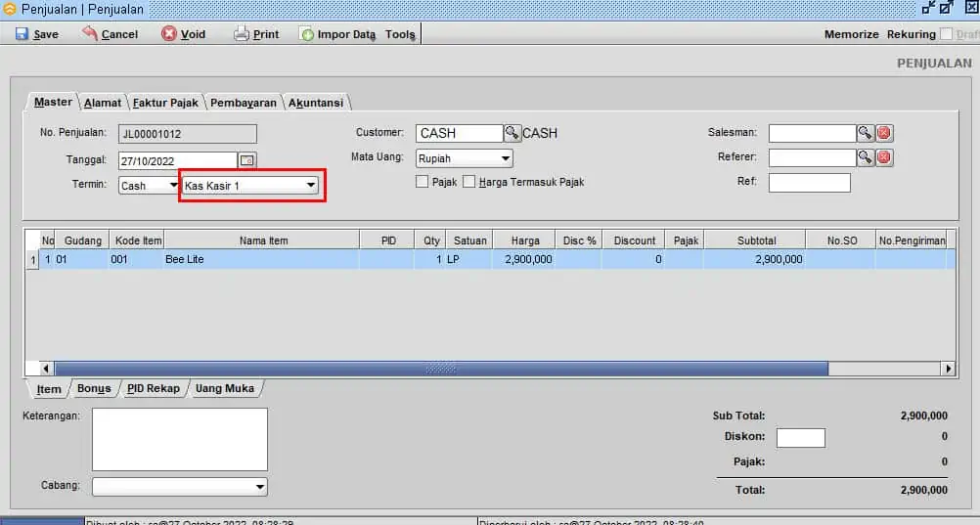Click the 2,900,000 Harga cell

coord(524,259)
